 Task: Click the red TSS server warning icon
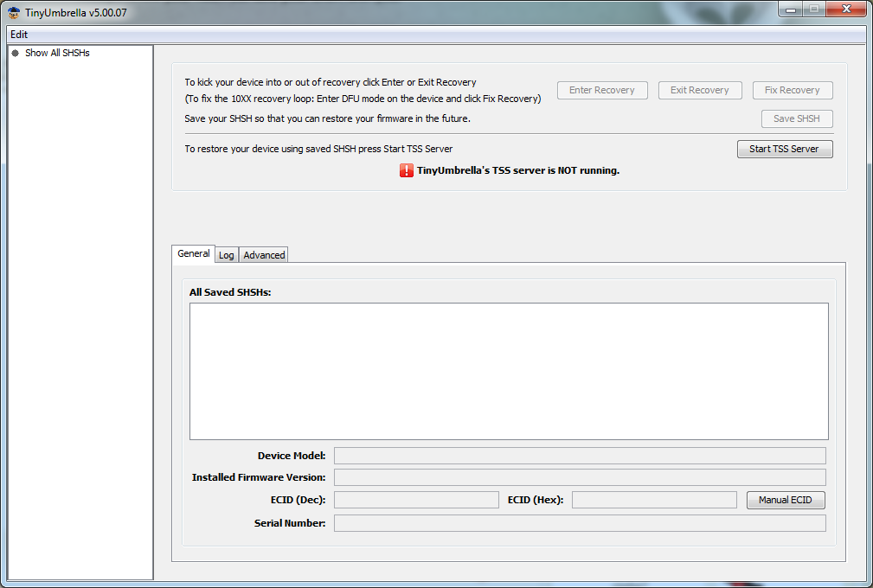(x=407, y=170)
